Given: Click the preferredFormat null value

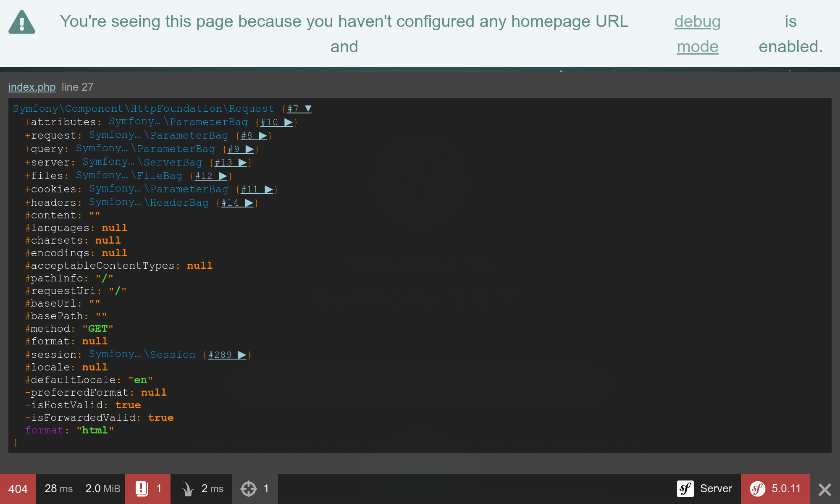Looking at the screenshot, I should [154, 393].
